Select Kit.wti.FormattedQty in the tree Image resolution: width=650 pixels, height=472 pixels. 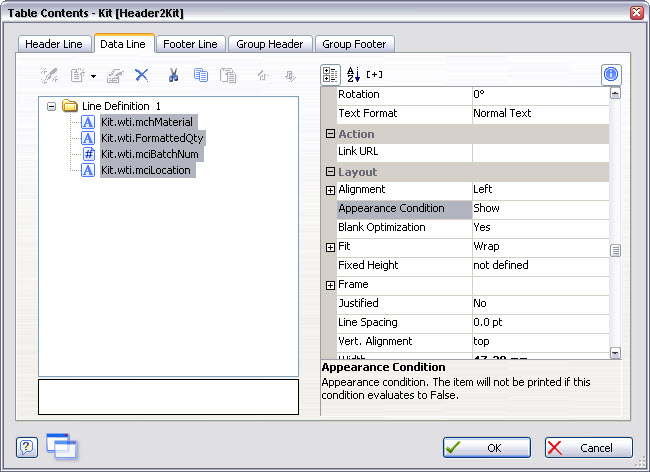152,138
